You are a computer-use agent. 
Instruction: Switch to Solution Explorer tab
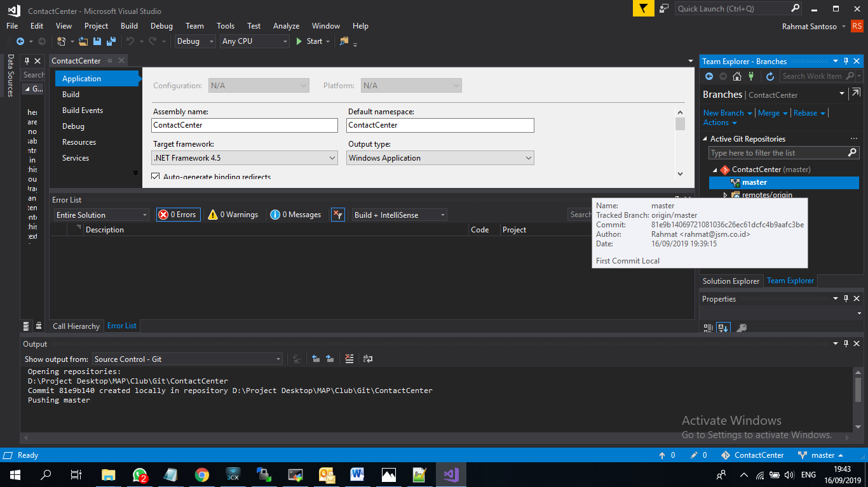point(731,281)
